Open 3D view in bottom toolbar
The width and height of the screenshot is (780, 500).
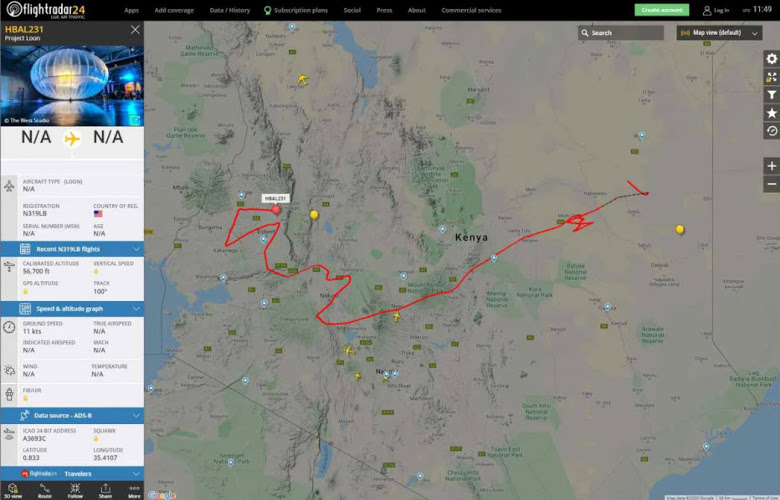[x=13, y=491]
